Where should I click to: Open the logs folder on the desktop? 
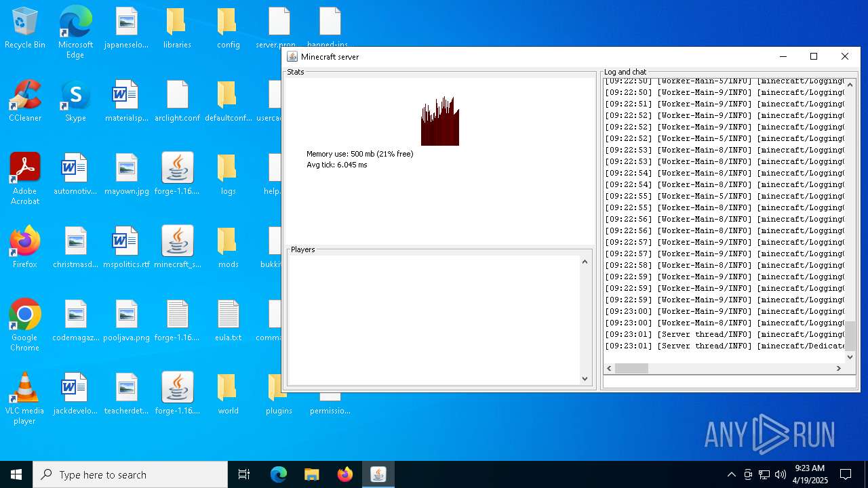point(228,174)
